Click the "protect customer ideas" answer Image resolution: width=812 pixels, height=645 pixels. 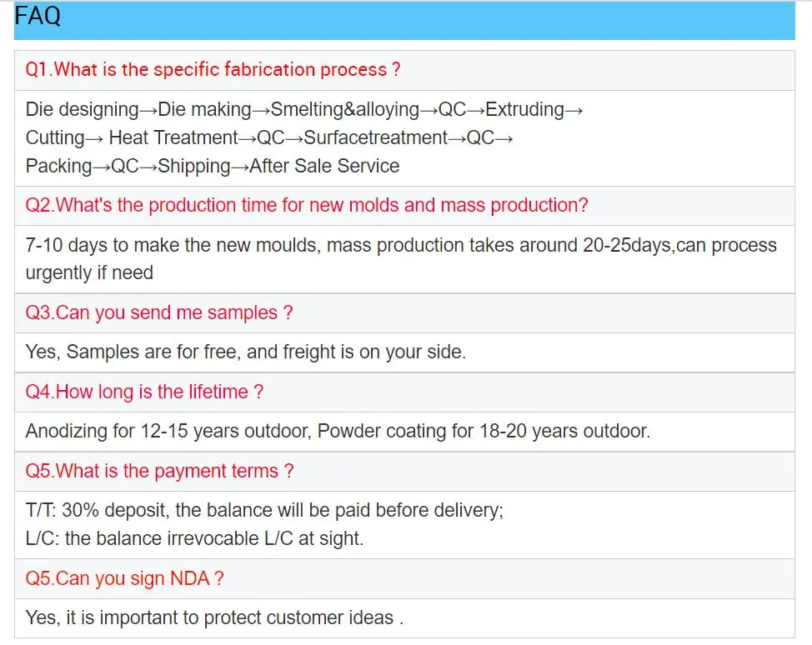click(x=214, y=617)
